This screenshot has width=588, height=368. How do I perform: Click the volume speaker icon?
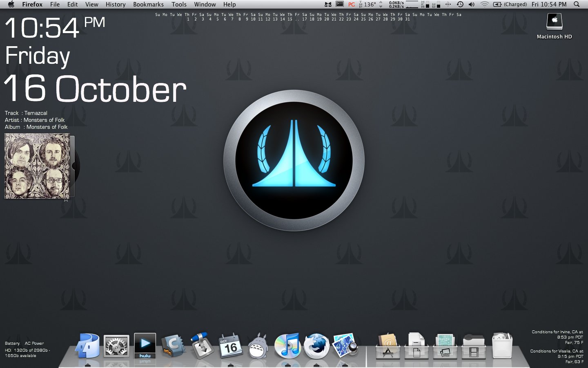[472, 4]
